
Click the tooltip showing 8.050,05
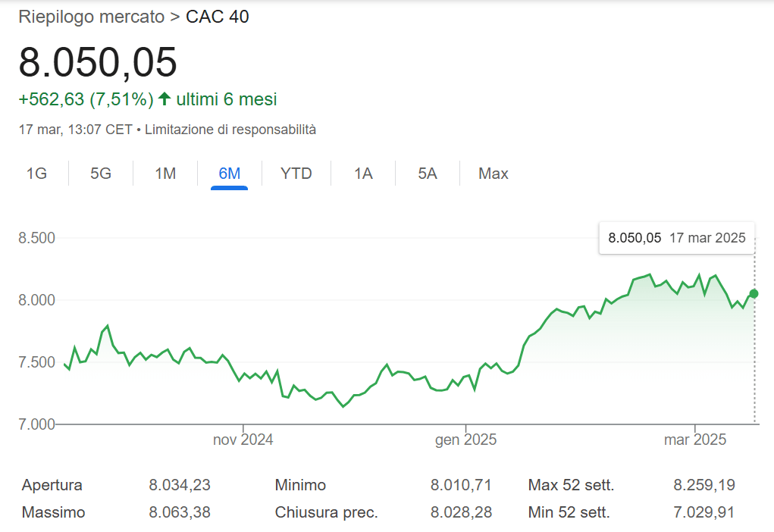(675, 237)
